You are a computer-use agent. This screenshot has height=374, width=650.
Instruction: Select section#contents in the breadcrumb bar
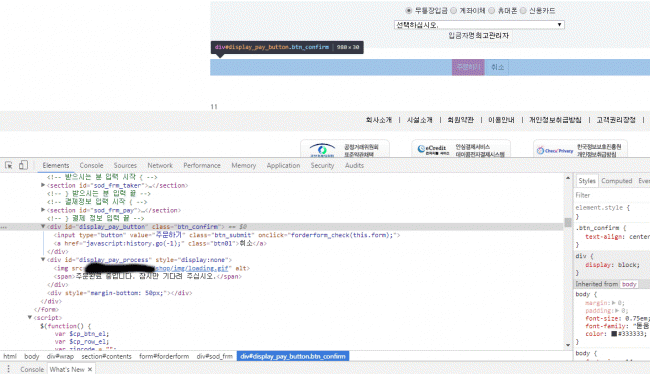coord(106,356)
